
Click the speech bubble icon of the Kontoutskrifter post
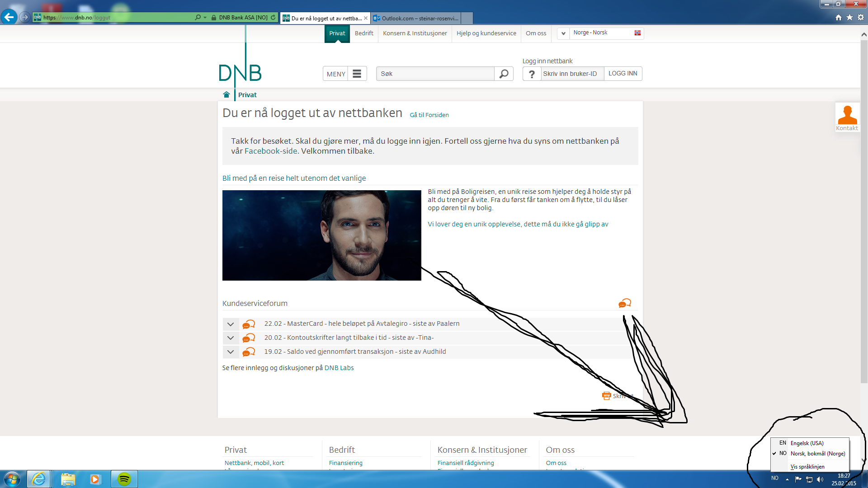(x=249, y=338)
